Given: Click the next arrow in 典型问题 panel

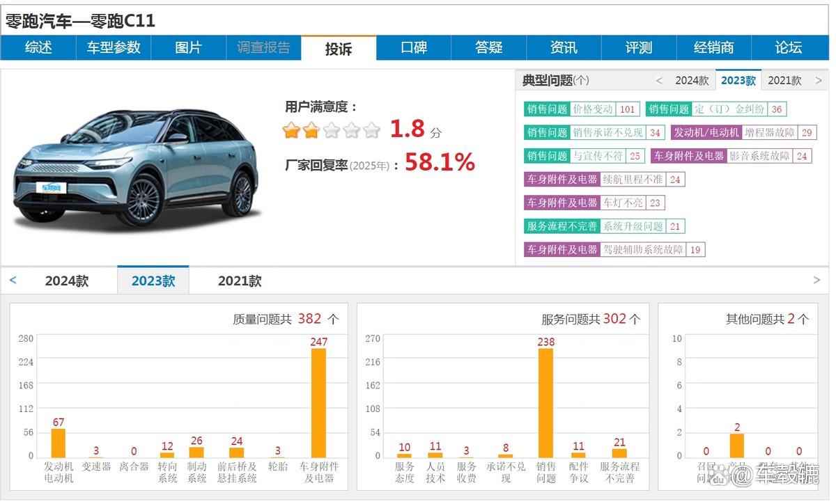Looking at the screenshot, I should tap(818, 81).
